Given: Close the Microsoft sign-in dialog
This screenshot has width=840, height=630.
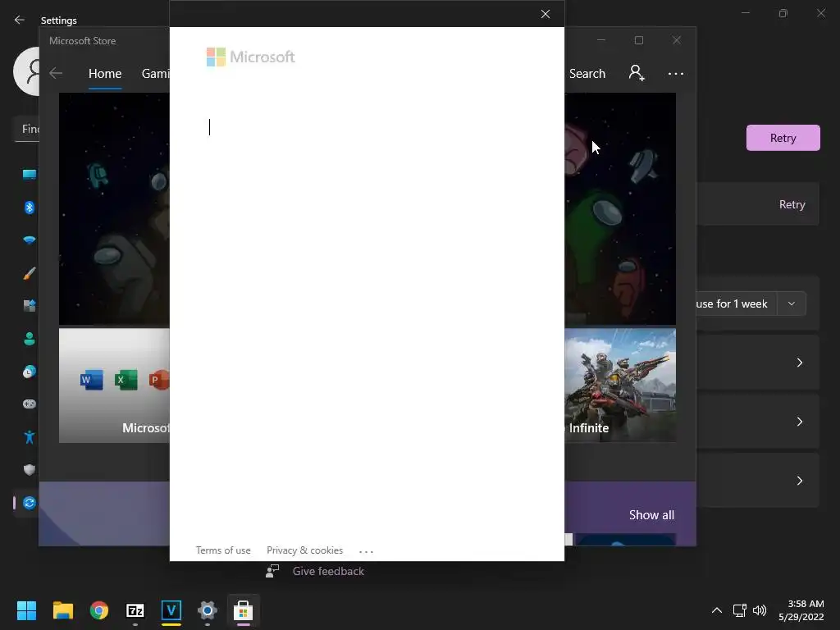Looking at the screenshot, I should pos(546,14).
